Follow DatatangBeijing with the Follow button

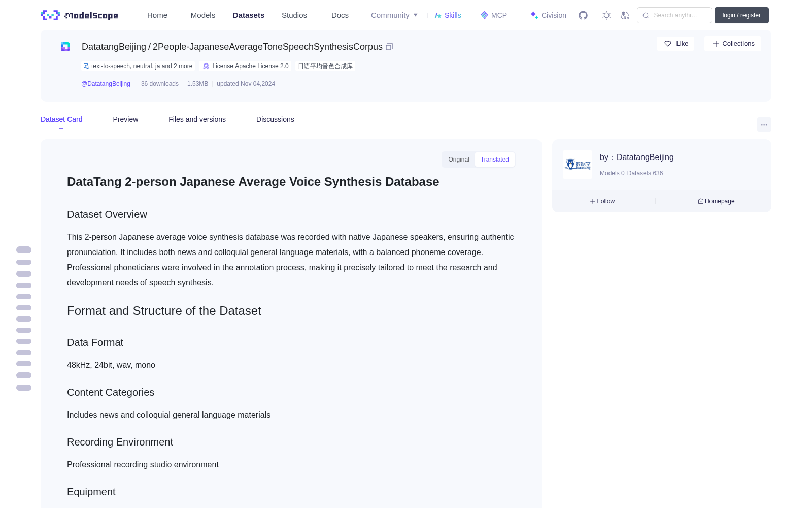[x=602, y=201]
